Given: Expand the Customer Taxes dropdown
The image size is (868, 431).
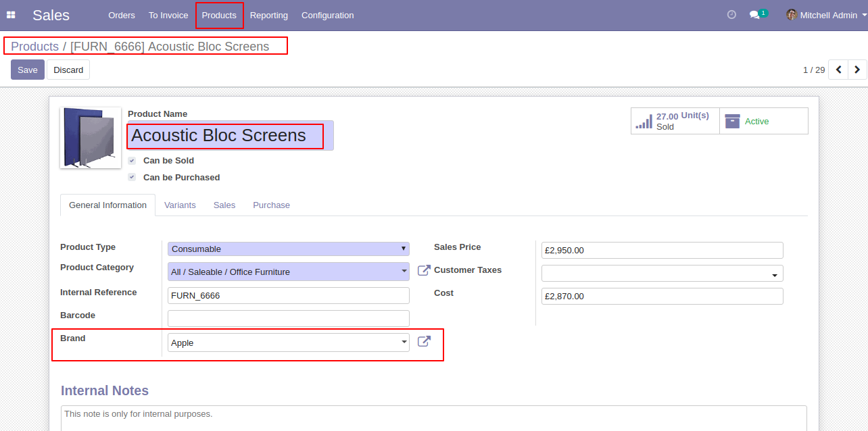Looking at the screenshot, I should pyautogui.click(x=662, y=274).
